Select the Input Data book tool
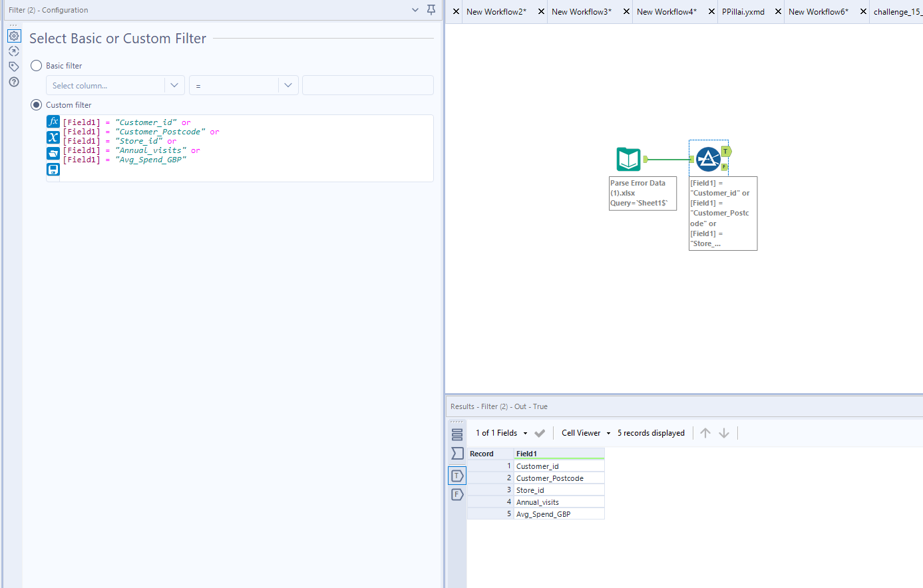 pos(628,160)
